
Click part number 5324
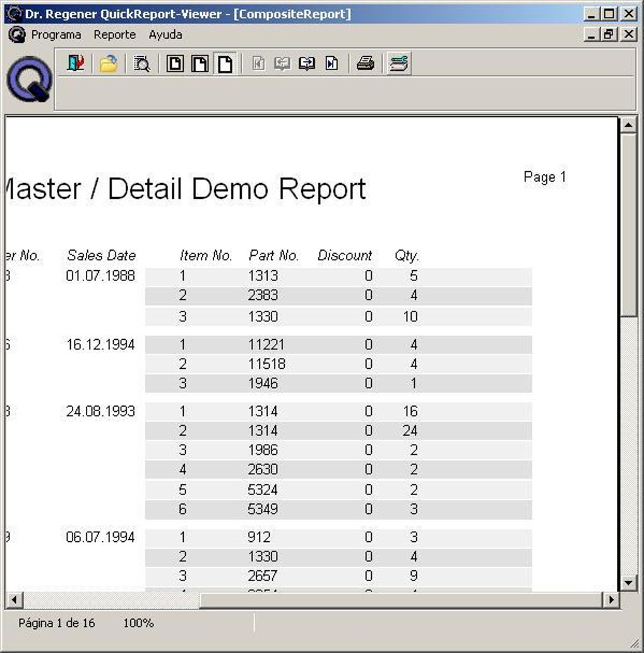[263, 489]
